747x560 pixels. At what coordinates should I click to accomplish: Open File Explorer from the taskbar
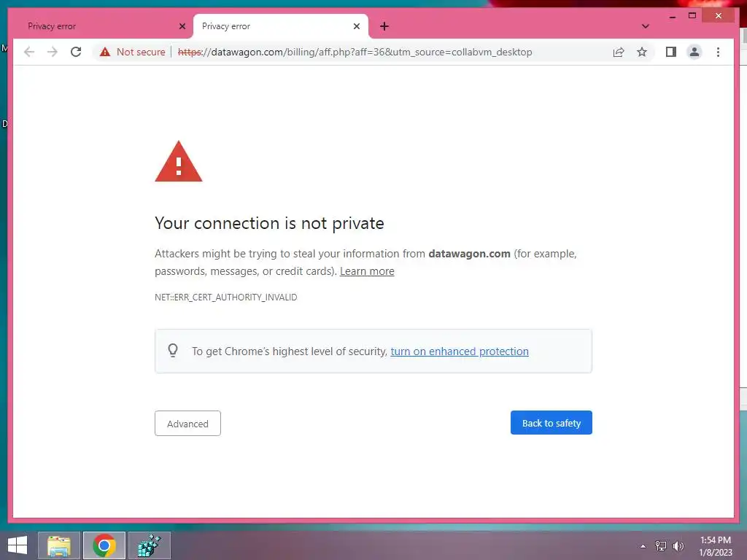point(59,545)
